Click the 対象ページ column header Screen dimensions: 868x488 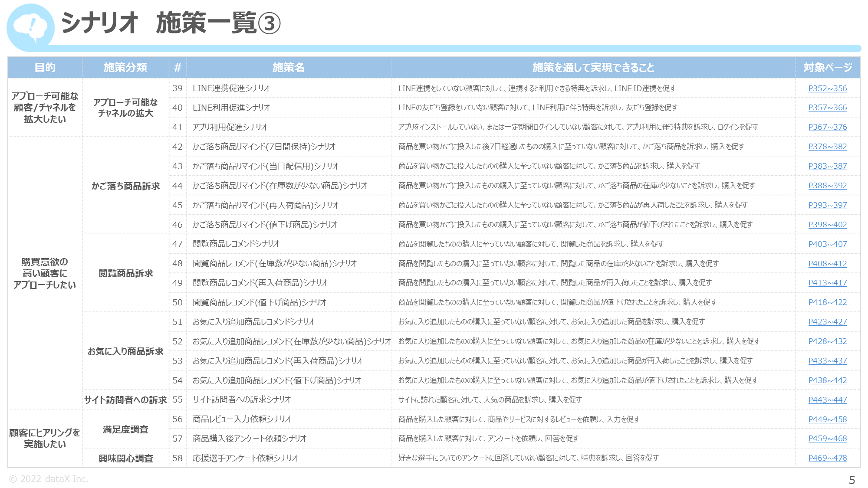[x=828, y=68]
